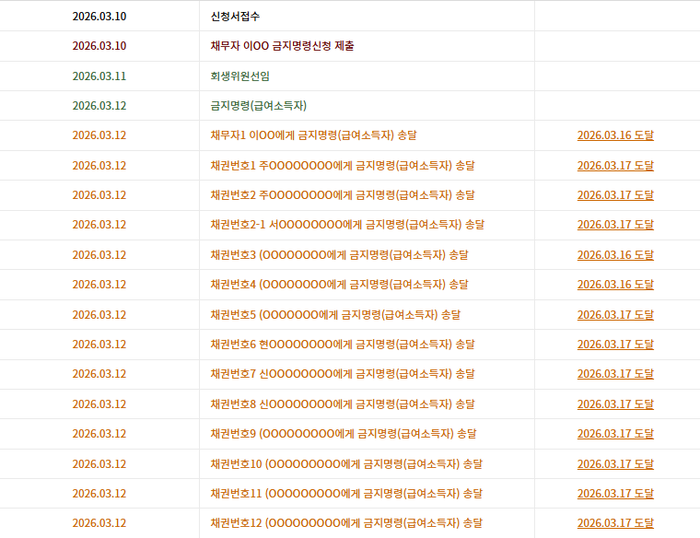The image size is (700, 538).
Task: Open the 도달 link in 채권번호1 row
Action: 615,166
